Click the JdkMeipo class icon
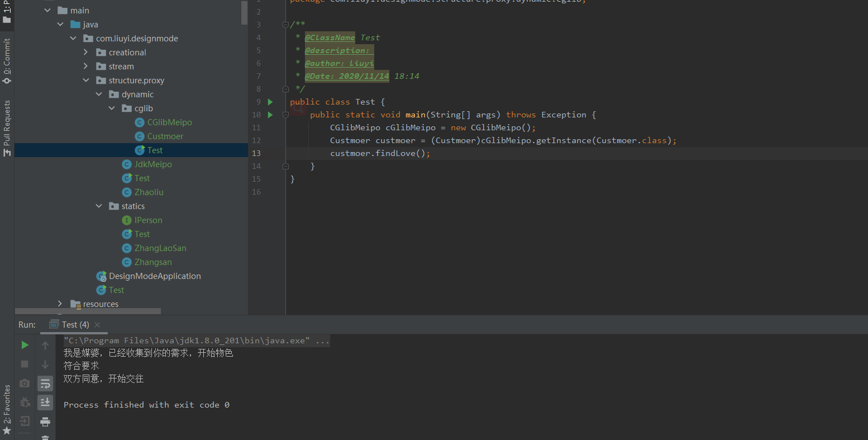The image size is (868, 440). tap(127, 164)
